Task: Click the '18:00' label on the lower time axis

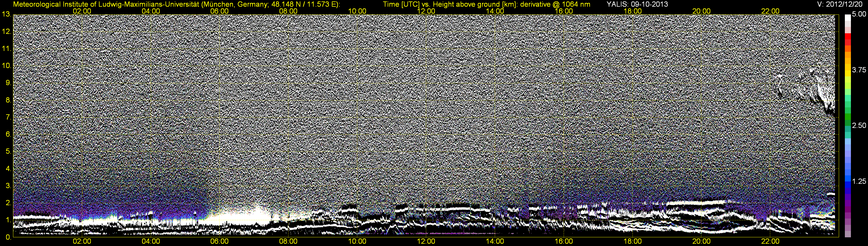Action: click(632, 242)
